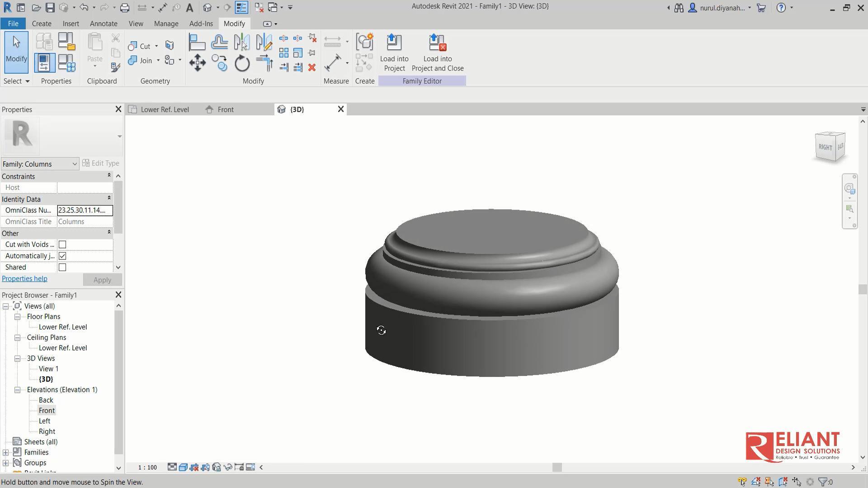Select Right elevation in Project Browser
The image size is (868, 488).
[x=47, y=432]
